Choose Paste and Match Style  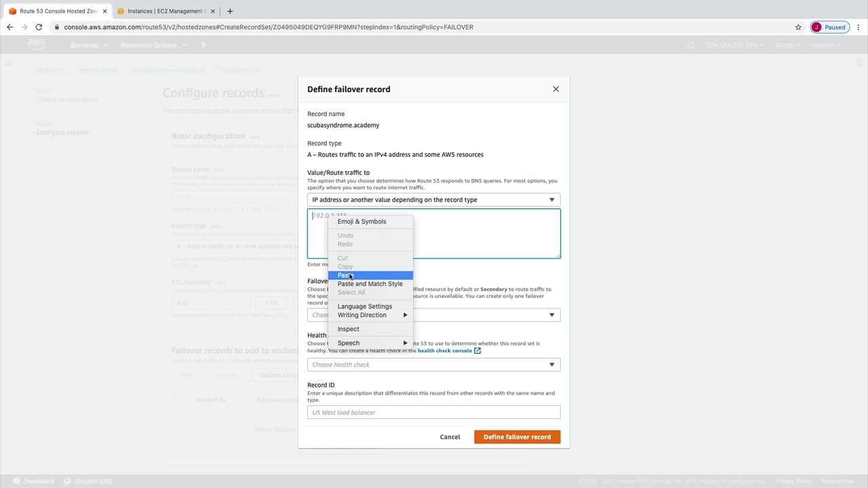(370, 284)
